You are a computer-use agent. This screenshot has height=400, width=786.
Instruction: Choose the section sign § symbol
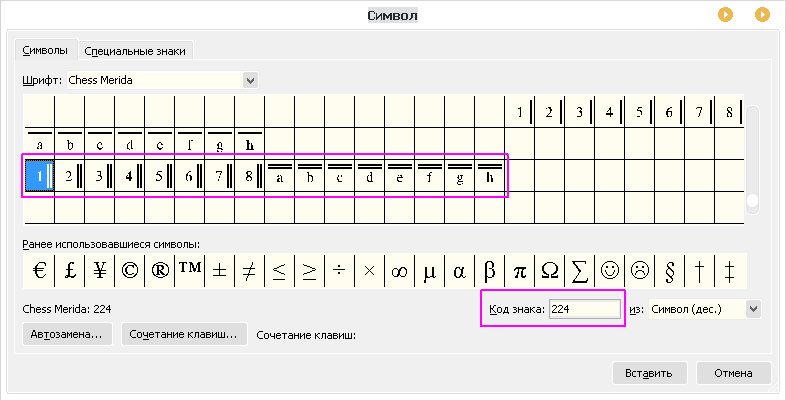coord(669,270)
